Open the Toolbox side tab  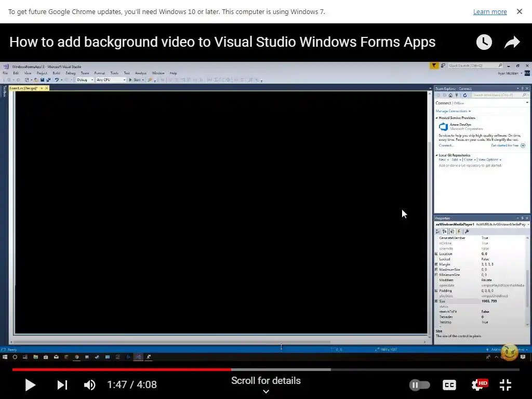click(x=4, y=91)
